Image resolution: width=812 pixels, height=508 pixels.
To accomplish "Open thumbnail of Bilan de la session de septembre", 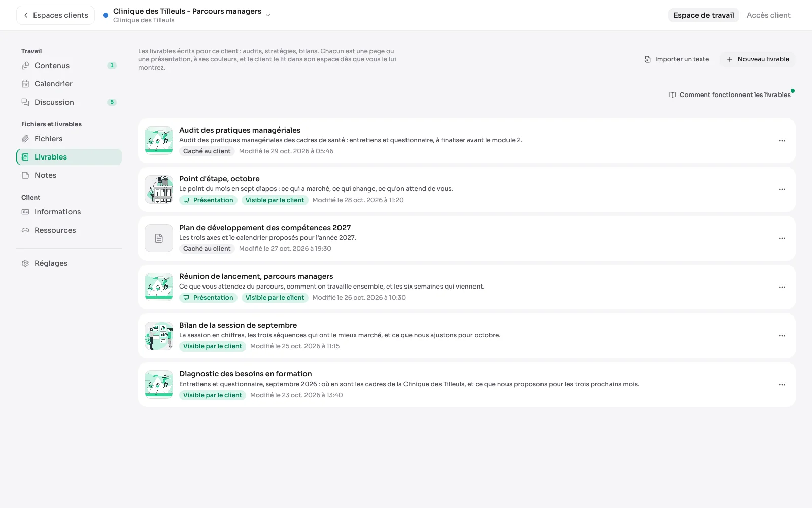I will pyautogui.click(x=159, y=336).
